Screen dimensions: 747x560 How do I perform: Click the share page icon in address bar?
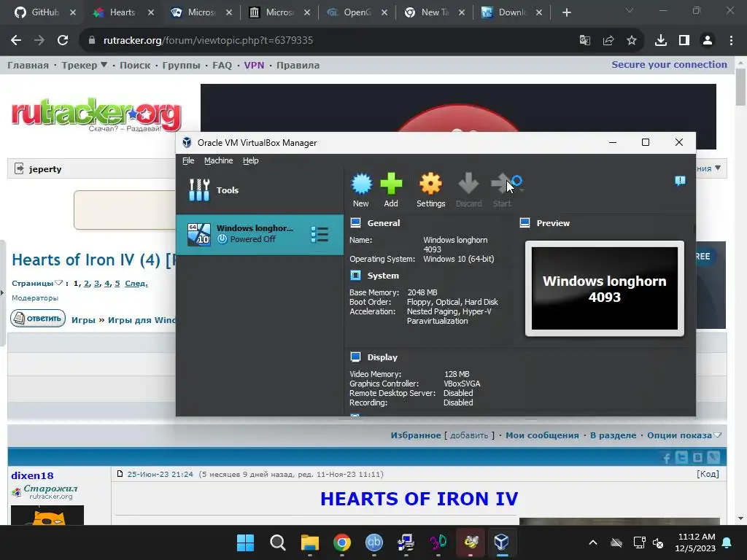tap(608, 41)
